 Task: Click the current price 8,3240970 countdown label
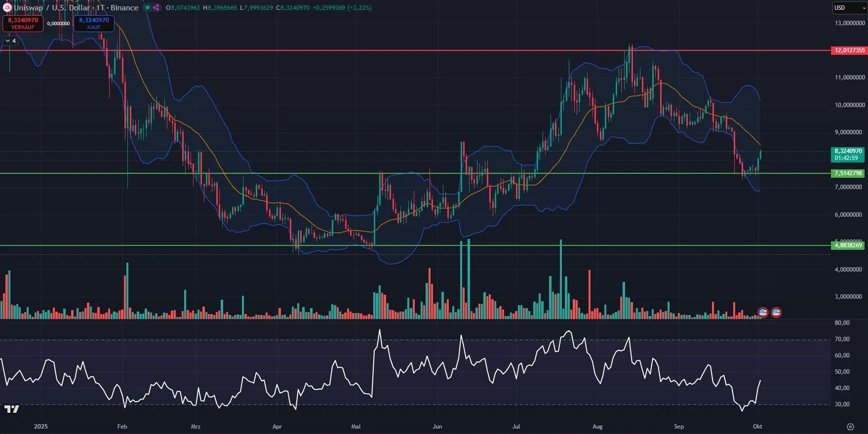click(x=848, y=155)
